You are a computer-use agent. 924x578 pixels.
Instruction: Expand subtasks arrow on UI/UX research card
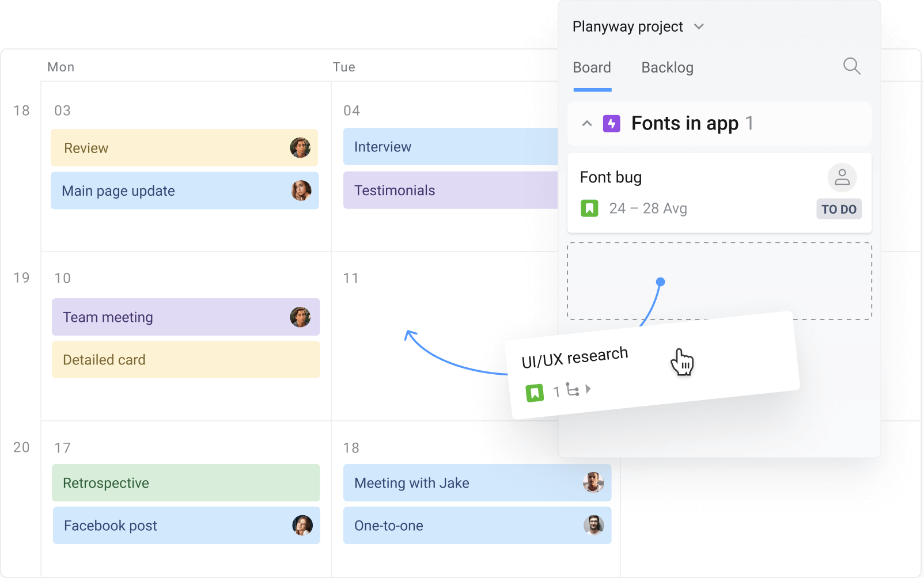point(589,389)
